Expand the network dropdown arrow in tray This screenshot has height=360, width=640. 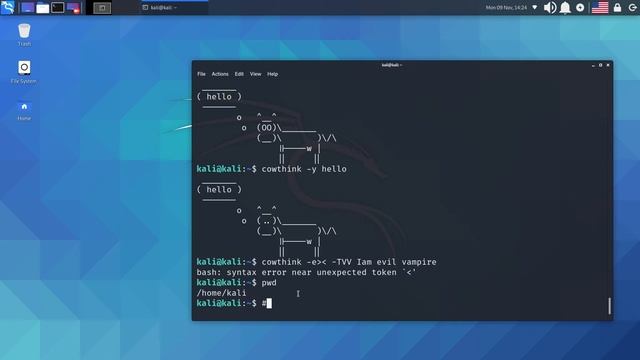pos(534,7)
